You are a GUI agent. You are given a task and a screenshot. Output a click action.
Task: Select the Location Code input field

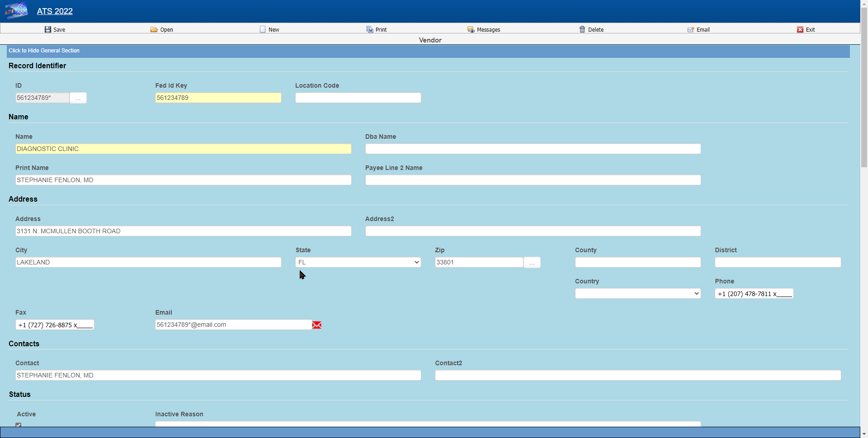pyautogui.click(x=358, y=98)
